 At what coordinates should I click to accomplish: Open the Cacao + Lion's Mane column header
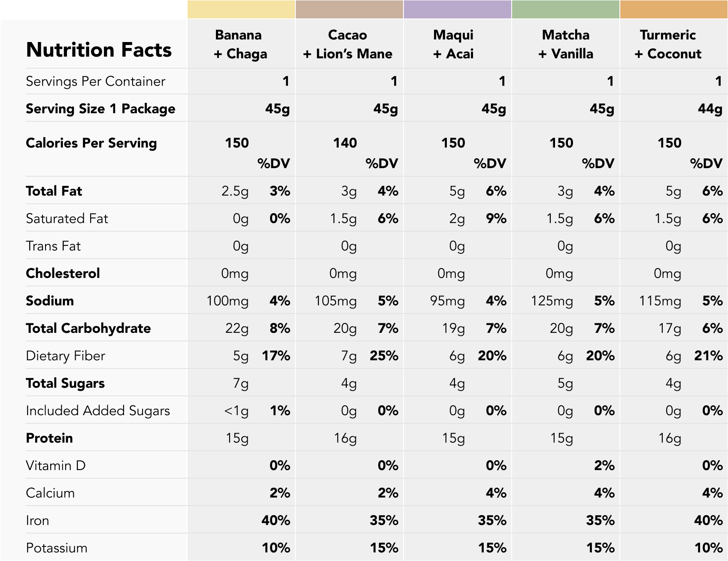[x=348, y=44]
